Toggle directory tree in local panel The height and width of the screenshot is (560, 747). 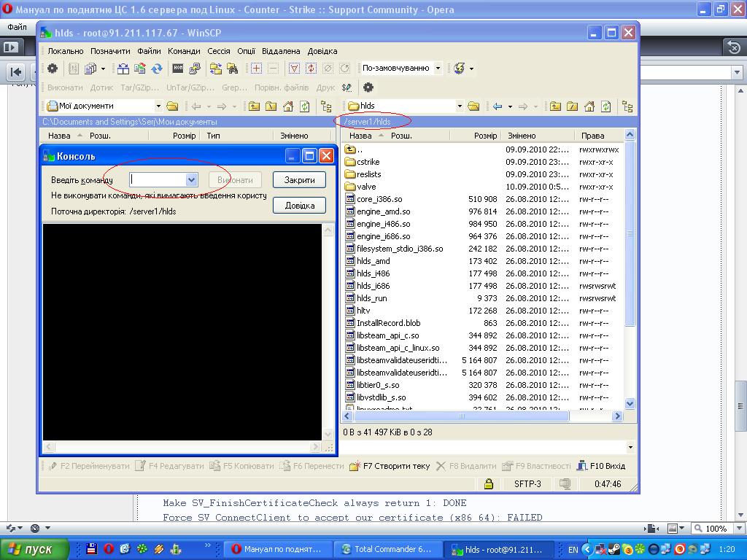(326, 106)
